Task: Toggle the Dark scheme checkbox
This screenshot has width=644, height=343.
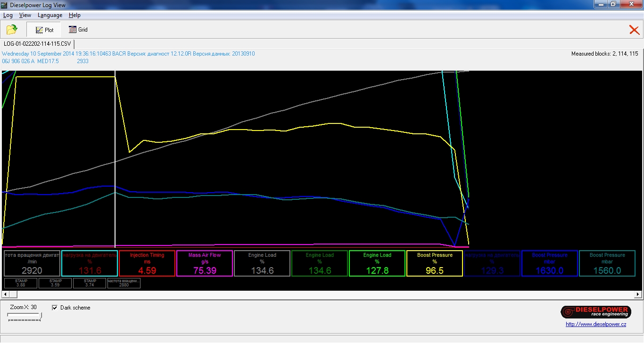Action: tap(55, 308)
